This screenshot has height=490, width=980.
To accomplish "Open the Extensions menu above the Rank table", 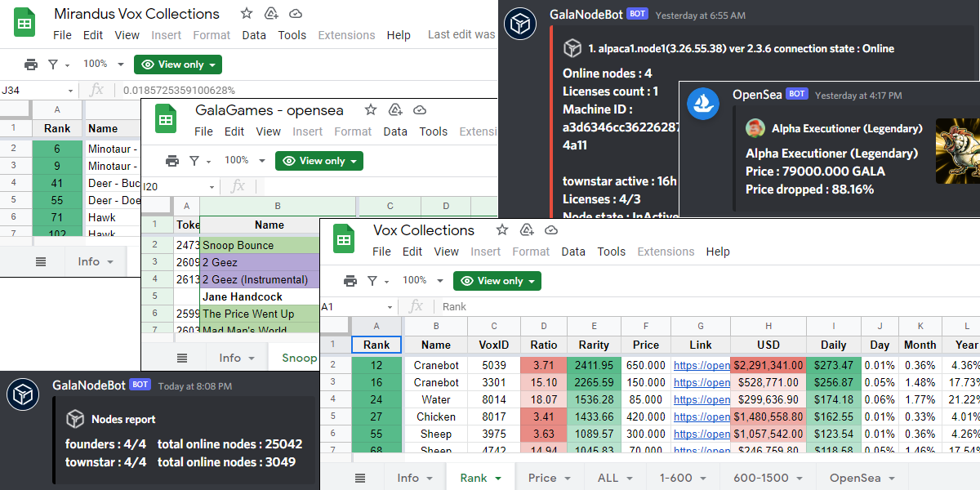I will (666, 252).
